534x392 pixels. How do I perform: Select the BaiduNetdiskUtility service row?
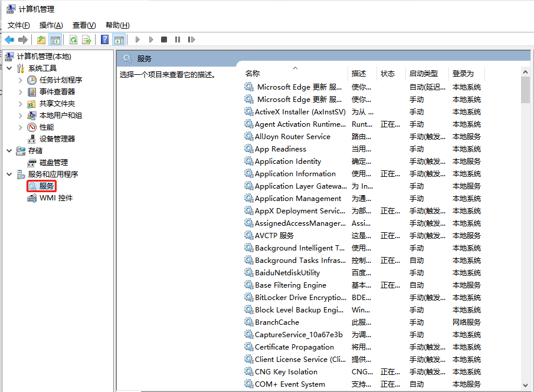pos(363,273)
